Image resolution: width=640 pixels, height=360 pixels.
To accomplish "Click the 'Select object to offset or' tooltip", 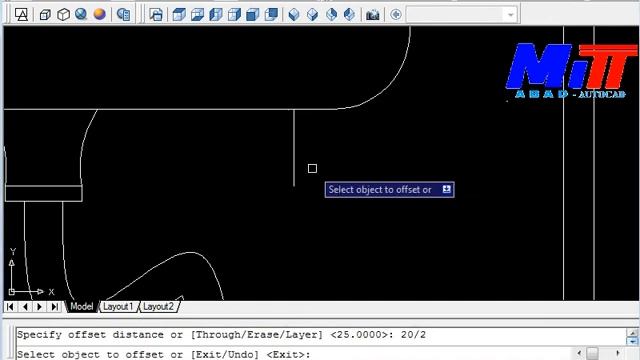I will click(389, 189).
